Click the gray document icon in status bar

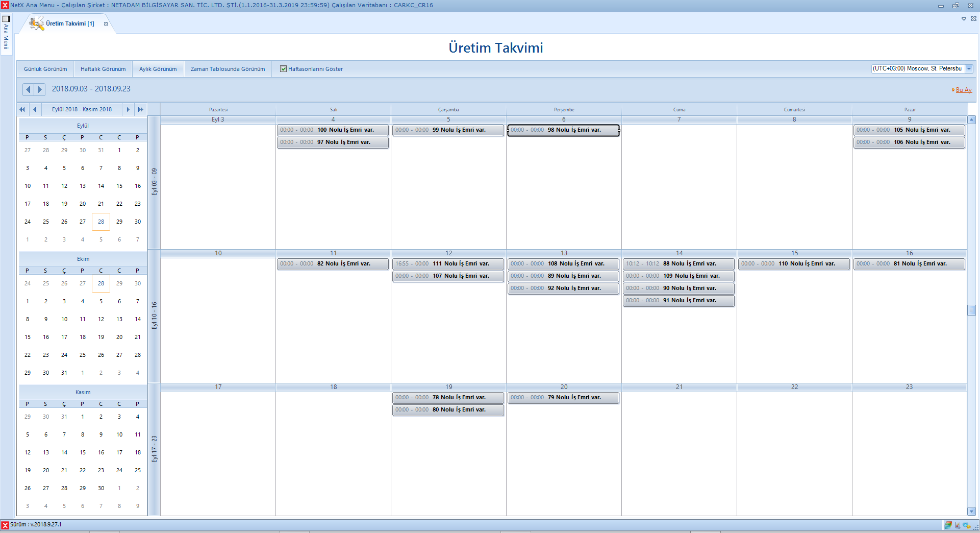(957, 525)
